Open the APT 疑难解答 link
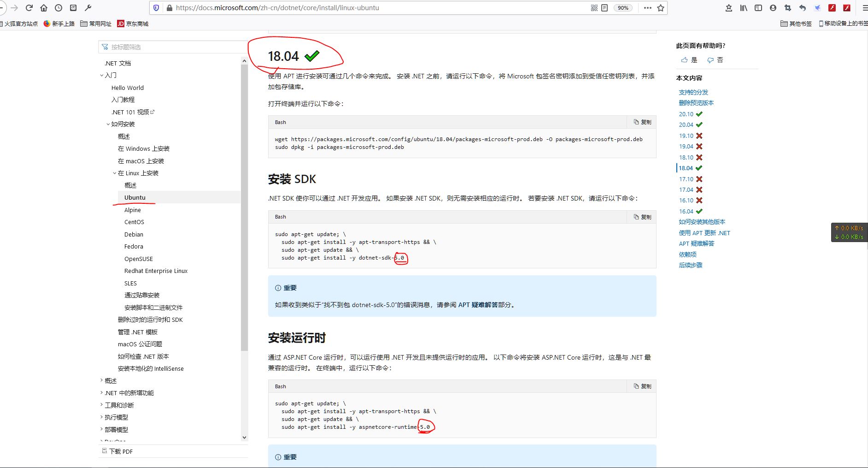Image resolution: width=868 pixels, height=468 pixels. tap(697, 243)
